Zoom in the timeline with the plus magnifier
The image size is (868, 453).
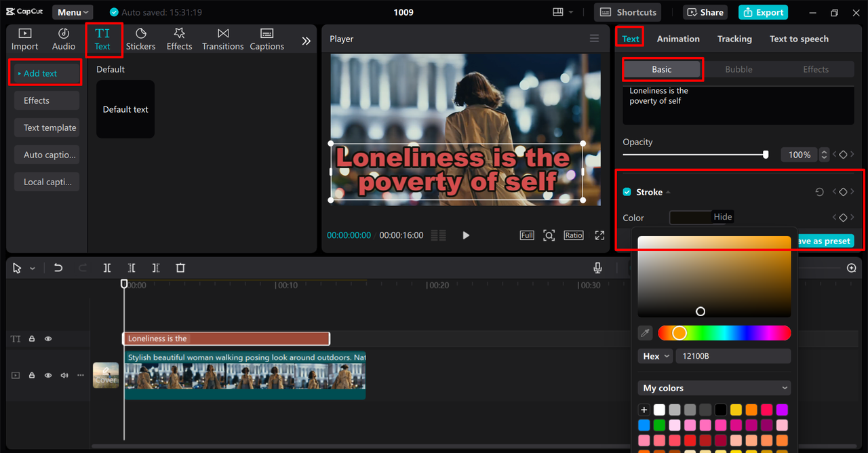click(x=852, y=268)
